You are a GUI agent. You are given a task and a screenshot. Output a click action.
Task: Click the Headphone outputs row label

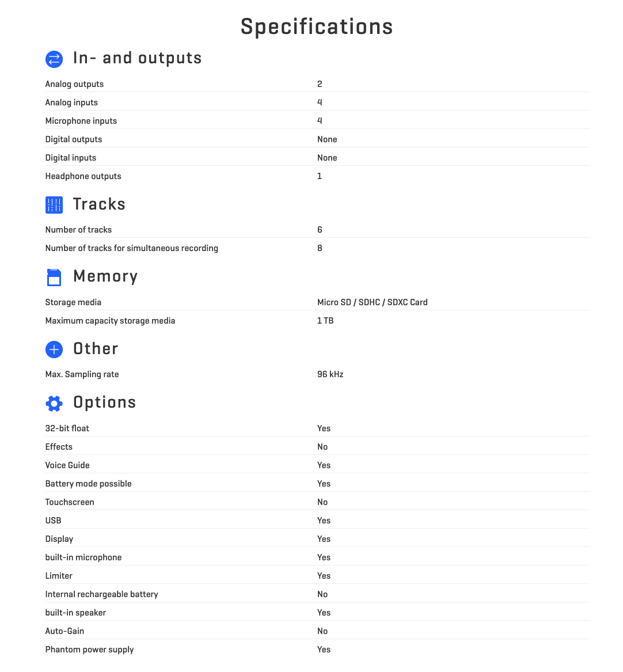coord(83,176)
